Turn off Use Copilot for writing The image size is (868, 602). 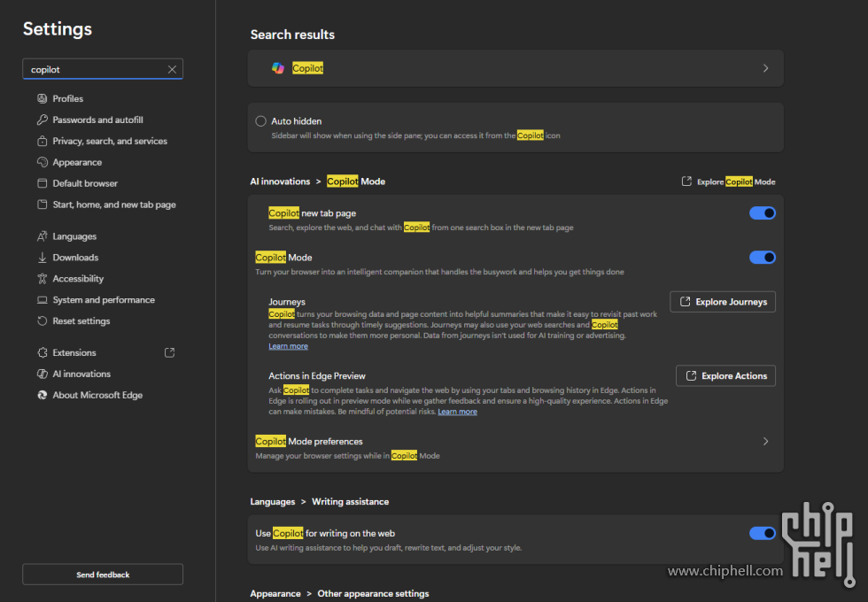pos(762,533)
